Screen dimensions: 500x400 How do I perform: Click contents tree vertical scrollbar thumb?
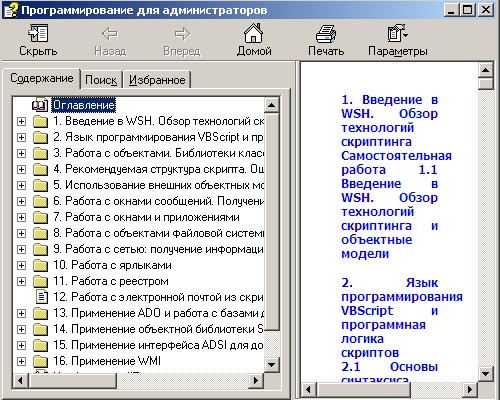click(272, 222)
